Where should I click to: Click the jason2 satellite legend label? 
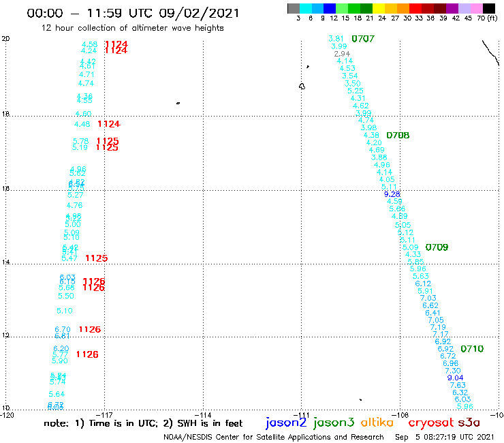[x=286, y=423]
